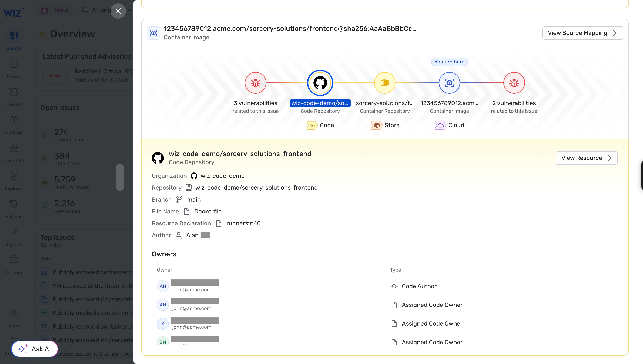Click the first owner row AN avatar

click(163, 286)
